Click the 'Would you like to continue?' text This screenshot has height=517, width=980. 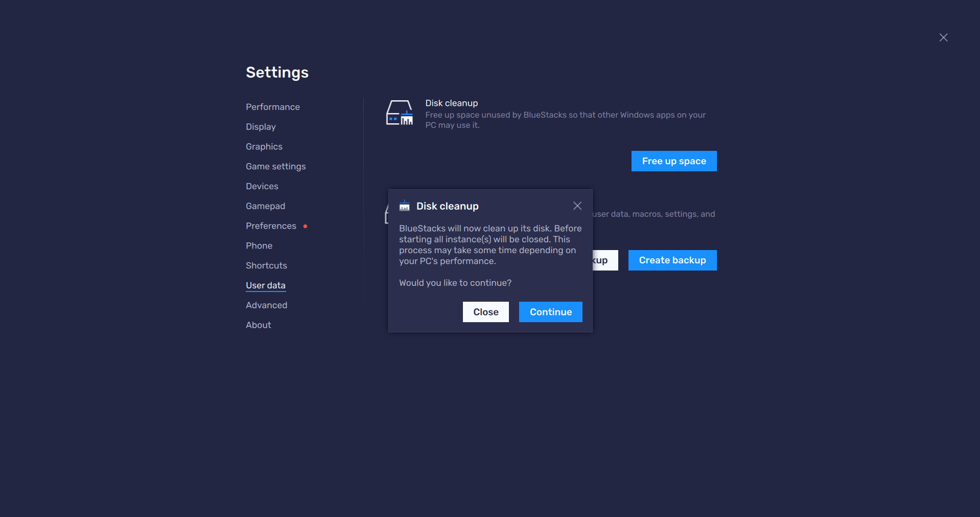pos(455,283)
